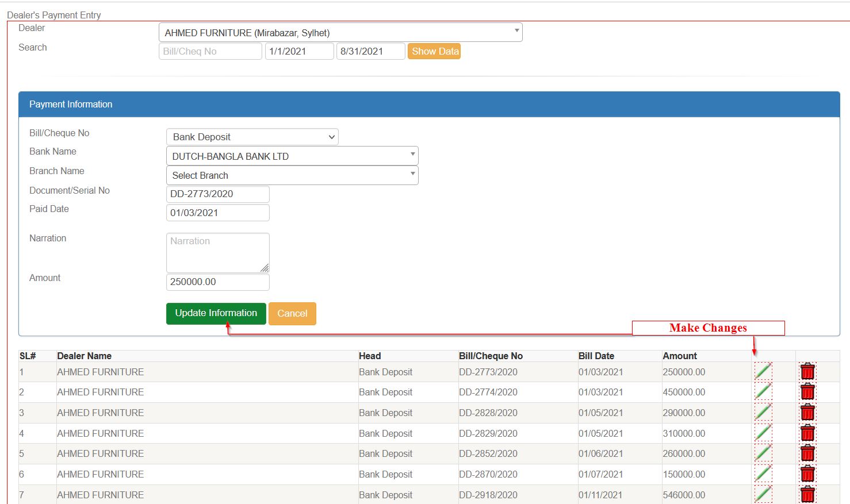Focus the Bill/Cheq No search field

pos(210,51)
